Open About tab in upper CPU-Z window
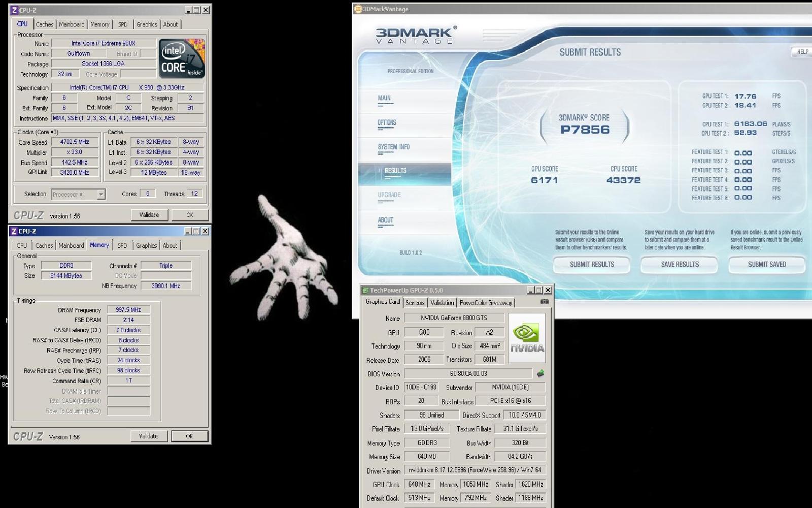Viewport: 812px width, 508px height. click(171, 24)
